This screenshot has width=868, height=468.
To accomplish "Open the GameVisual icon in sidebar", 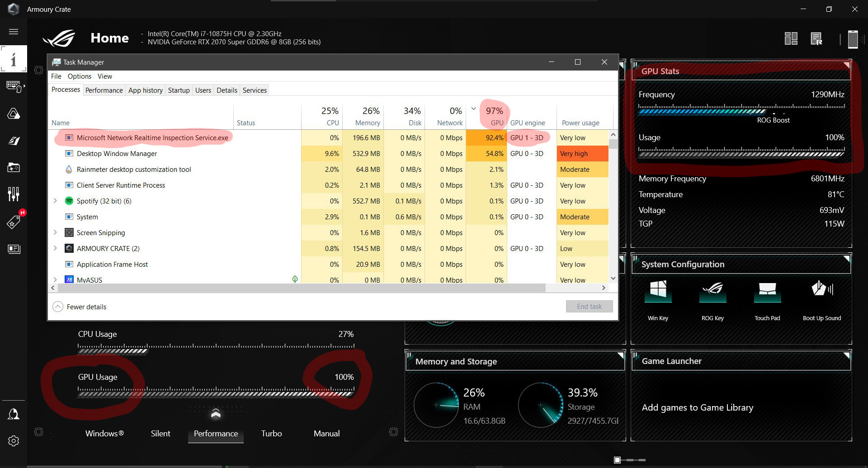I will (x=14, y=141).
